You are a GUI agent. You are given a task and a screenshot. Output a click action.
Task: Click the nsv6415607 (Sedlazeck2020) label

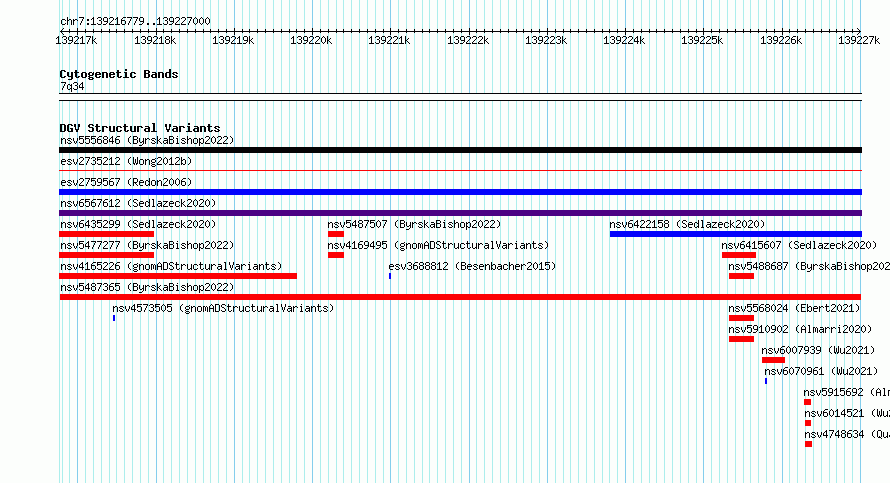pyautogui.click(x=799, y=245)
